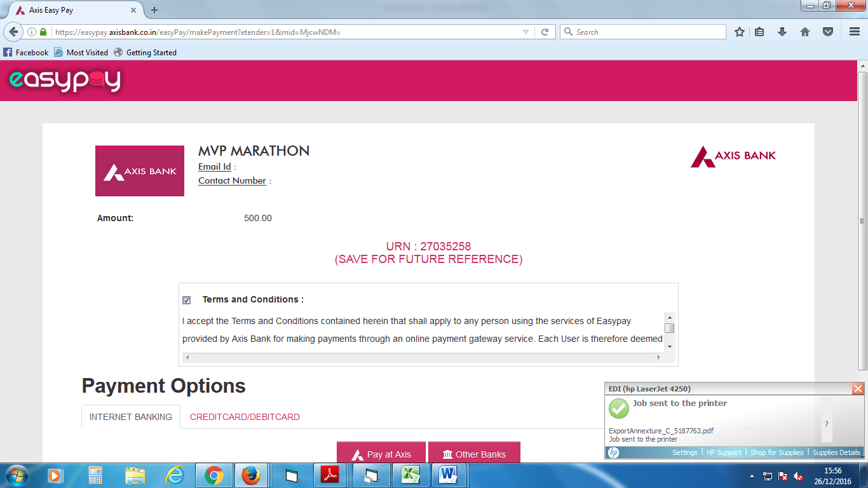Choose the Other Banks button
The width and height of the screenshot is (868, 488).
click(474, 454)
